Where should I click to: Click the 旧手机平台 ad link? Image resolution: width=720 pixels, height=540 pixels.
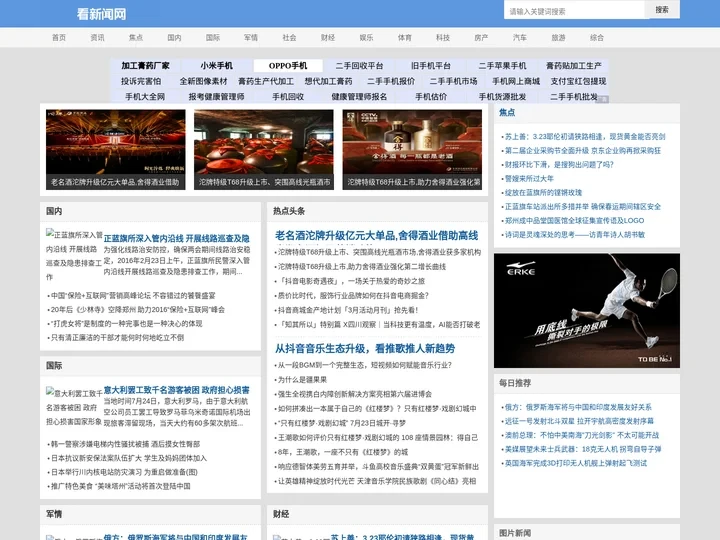[x=431, y=66]
